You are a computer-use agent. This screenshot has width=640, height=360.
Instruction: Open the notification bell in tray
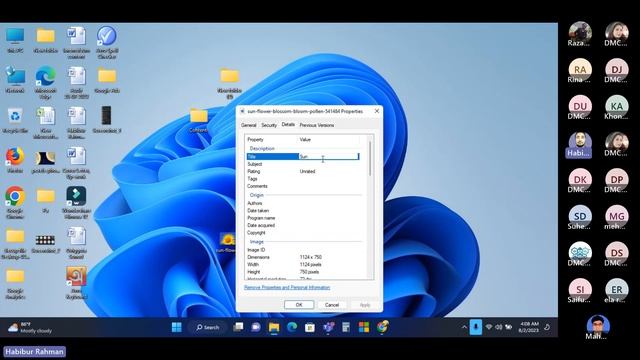[x=547, y=327]
